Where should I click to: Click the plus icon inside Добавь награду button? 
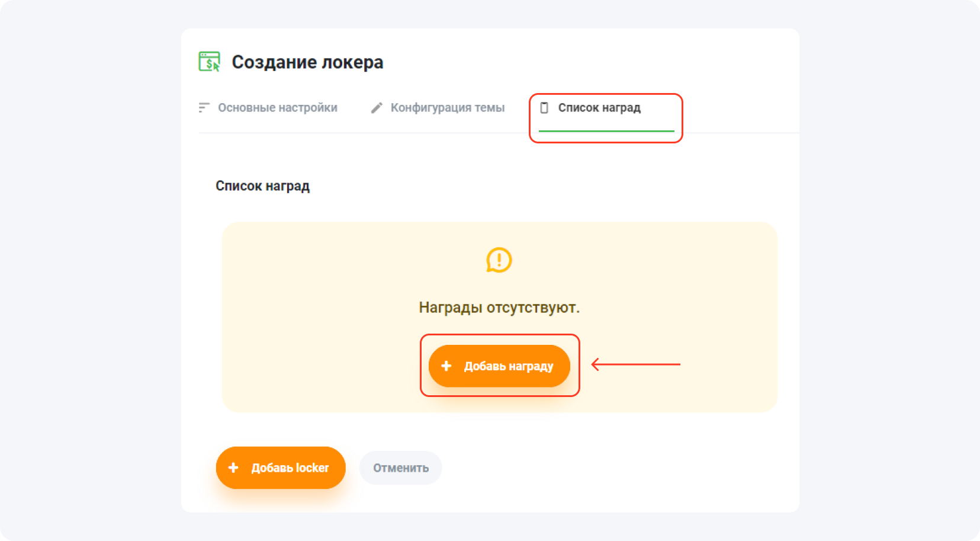click(446, 366)
